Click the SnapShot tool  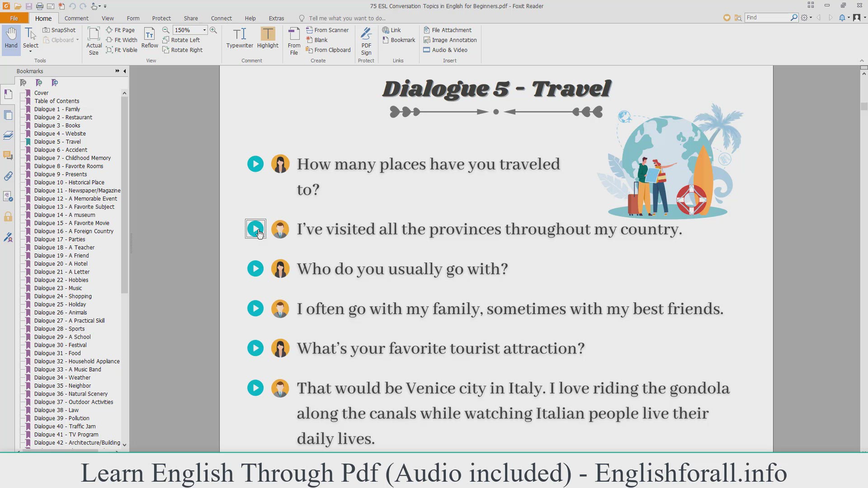[x=59, y=30]
